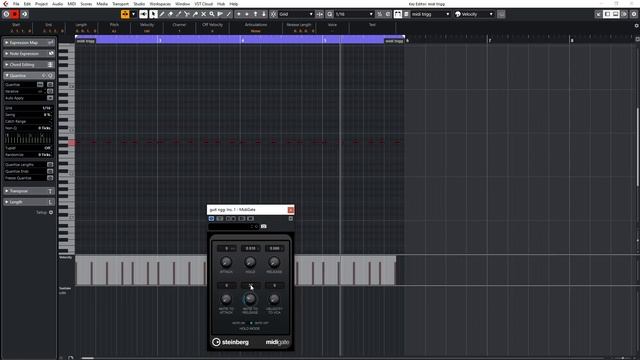Click the MidiGate Hold knob
Screen dimensions: 640x360
pyautogui.click(x=250, y=262)
